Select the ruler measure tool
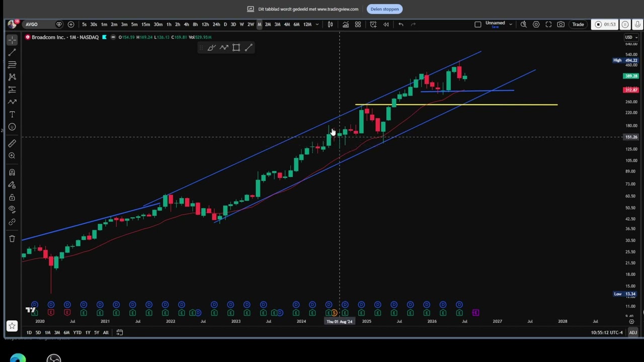 click(12, 143)
